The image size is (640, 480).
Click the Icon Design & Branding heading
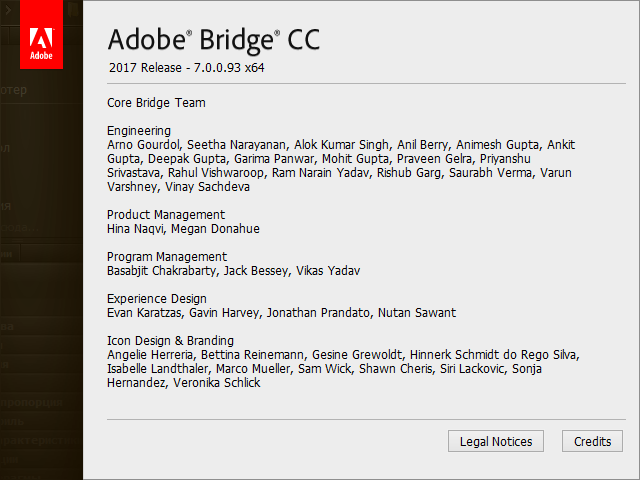(170, 340)
